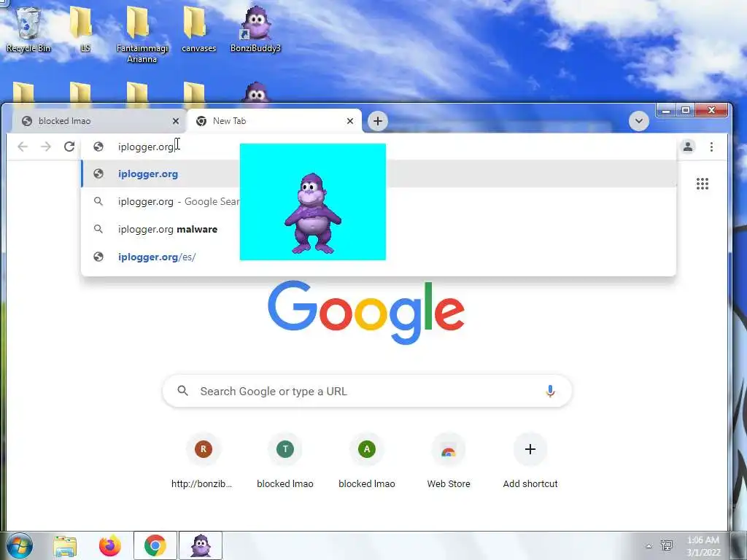
Task: Close the New Tab tab
Action: [350, 121]
